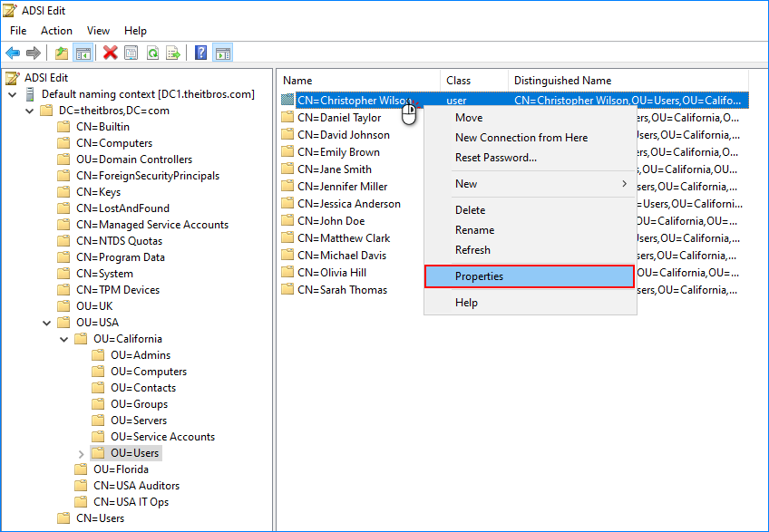Select New Connection from Here
The image size is (769, 532).
(531, 138)
